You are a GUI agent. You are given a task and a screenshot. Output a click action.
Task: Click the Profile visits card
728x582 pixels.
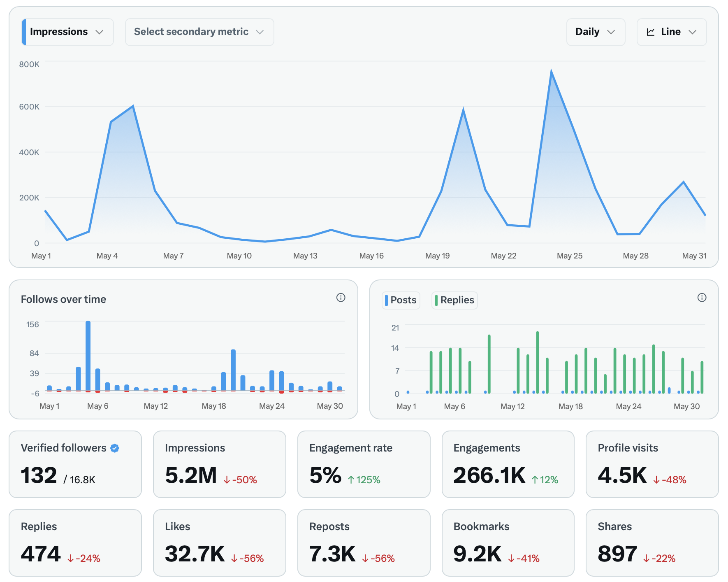point(652,464)
